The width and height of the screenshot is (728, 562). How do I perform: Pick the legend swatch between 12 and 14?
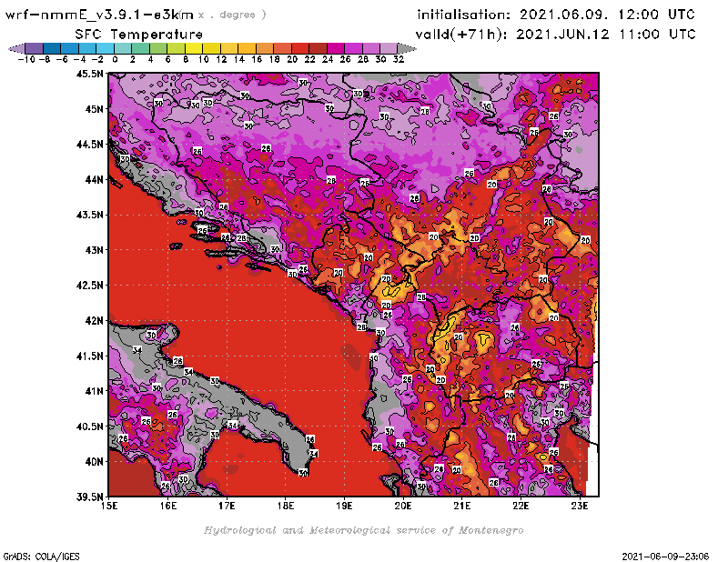point(229,48)
